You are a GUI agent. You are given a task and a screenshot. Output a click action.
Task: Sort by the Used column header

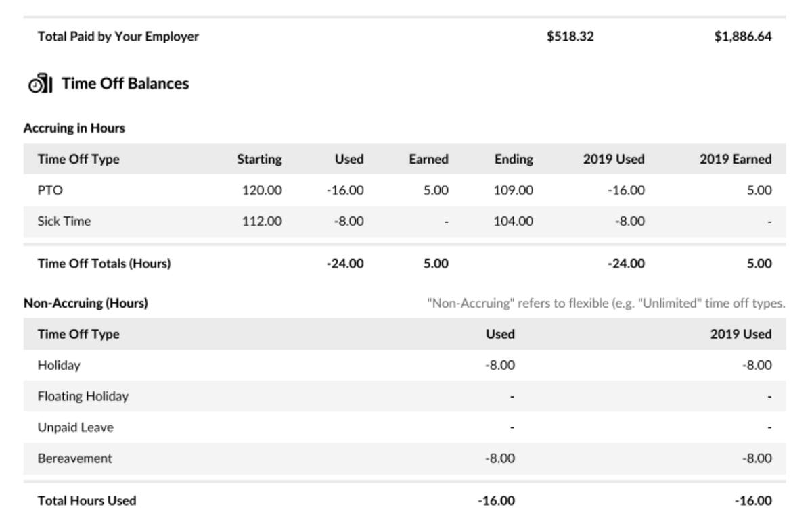tap(350, 159)
